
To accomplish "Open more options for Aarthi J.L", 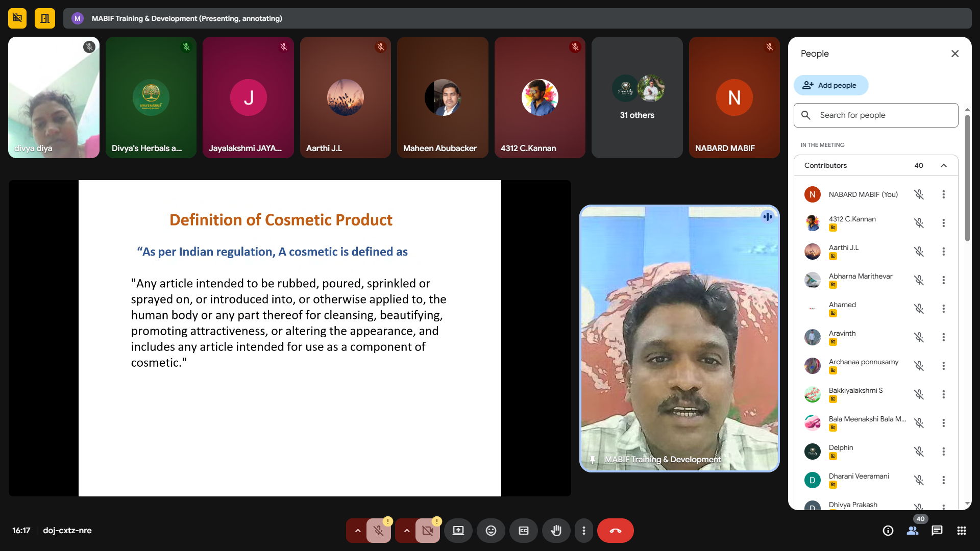I will [x=943, y=252].
